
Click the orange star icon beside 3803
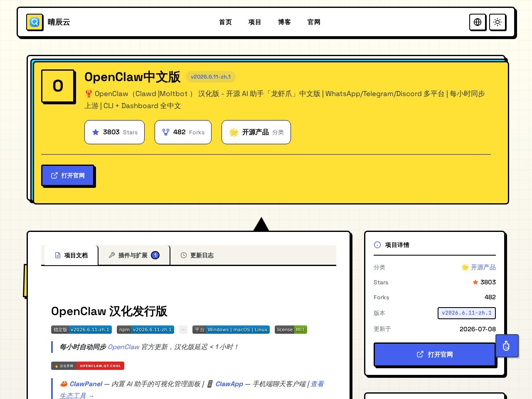(475, 282)
